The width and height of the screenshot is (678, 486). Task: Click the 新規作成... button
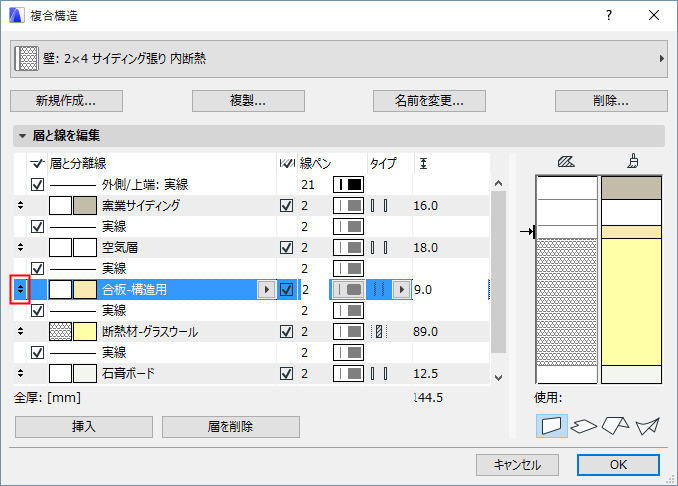click(x=66, y=101)
